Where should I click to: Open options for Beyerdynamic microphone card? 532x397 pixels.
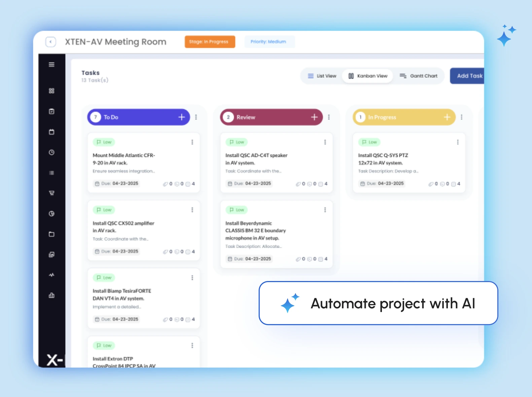[x=325, y=210]
